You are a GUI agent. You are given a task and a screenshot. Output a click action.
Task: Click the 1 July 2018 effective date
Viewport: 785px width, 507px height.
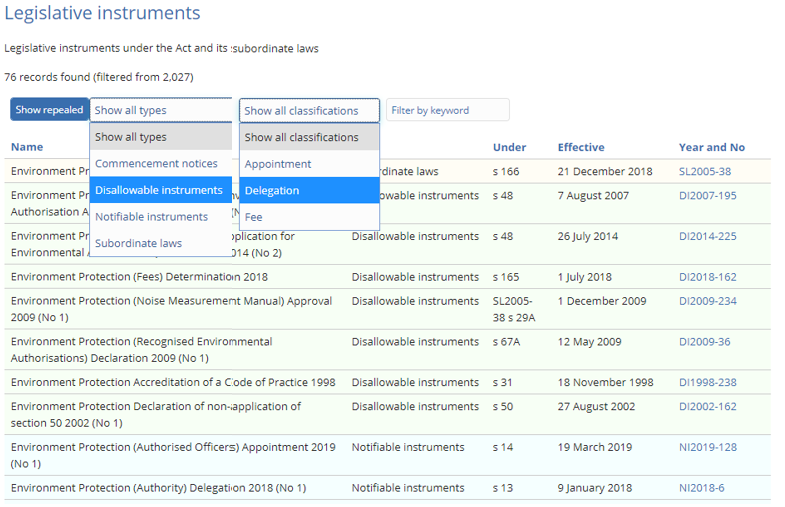coord(585,277)
